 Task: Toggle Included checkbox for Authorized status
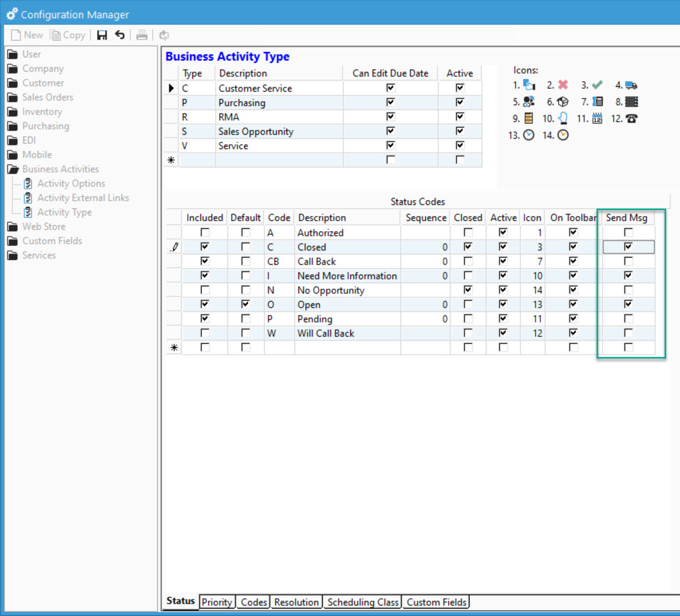coord(205,232)
